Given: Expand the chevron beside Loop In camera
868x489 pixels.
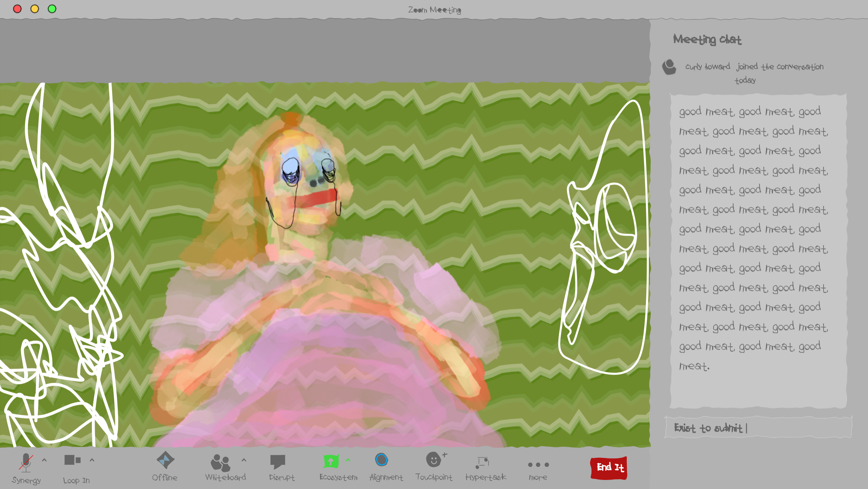Looking at the screenshot, I should click(92, 460).
